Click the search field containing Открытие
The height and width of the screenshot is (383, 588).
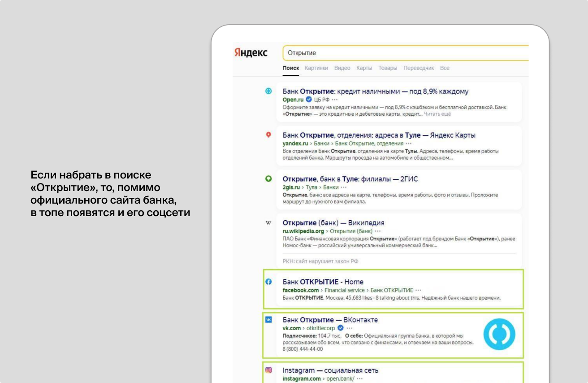click(x=406, y=53)
